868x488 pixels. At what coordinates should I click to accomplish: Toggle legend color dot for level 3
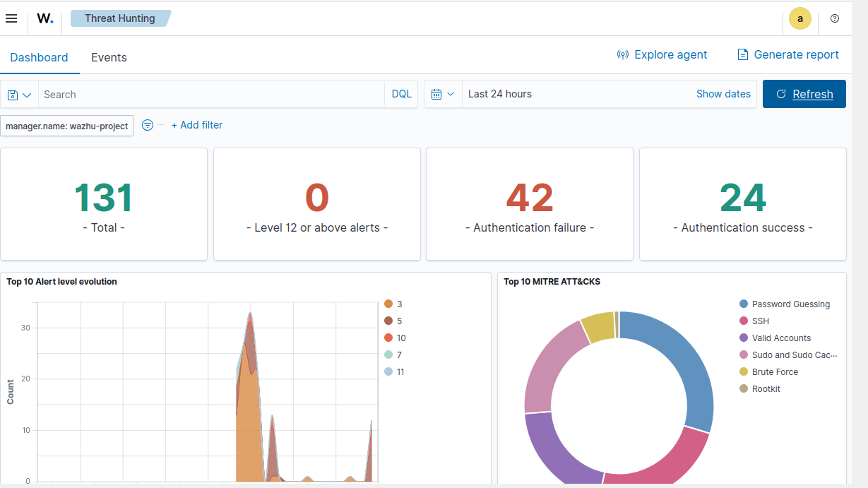(388, 304)
